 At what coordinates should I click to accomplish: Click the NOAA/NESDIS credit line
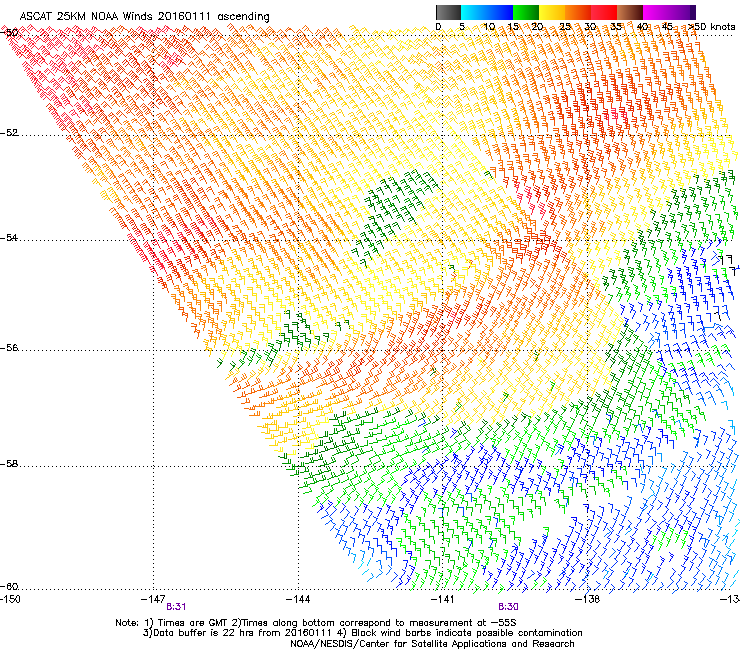[432, 644]
